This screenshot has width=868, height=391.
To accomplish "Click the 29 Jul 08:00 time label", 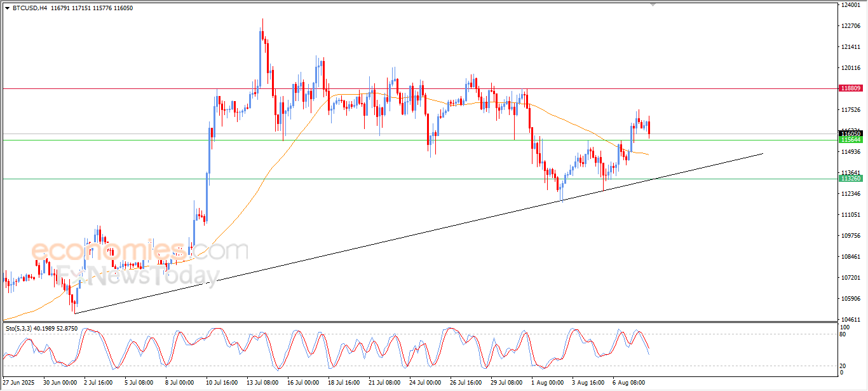I will (x=506, y=383).
